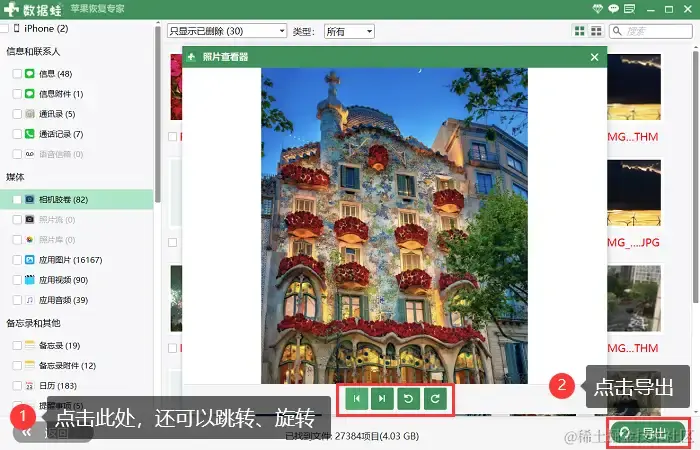
Task: Click the MG_...JPG file name
Action: 633,242
